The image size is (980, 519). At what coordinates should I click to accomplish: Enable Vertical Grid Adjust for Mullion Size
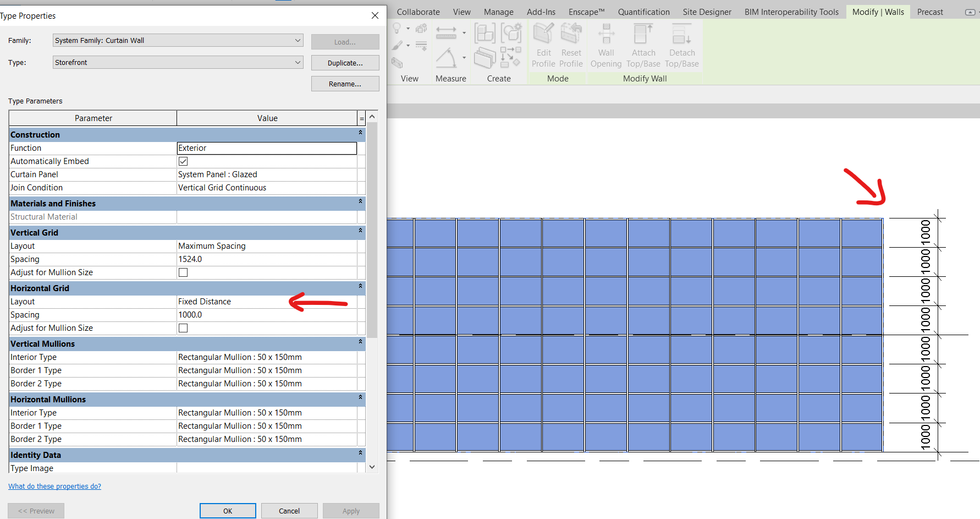(183, 272)
